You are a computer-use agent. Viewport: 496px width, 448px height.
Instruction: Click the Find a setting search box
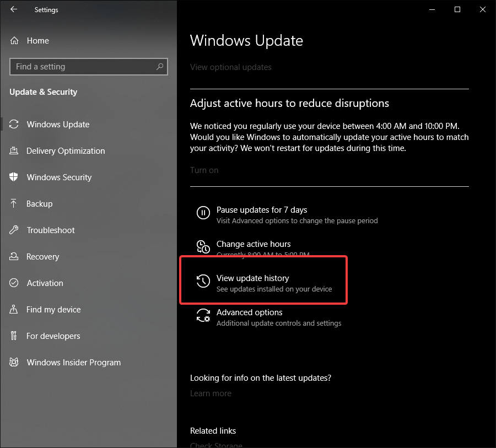(x=89, y=67)
